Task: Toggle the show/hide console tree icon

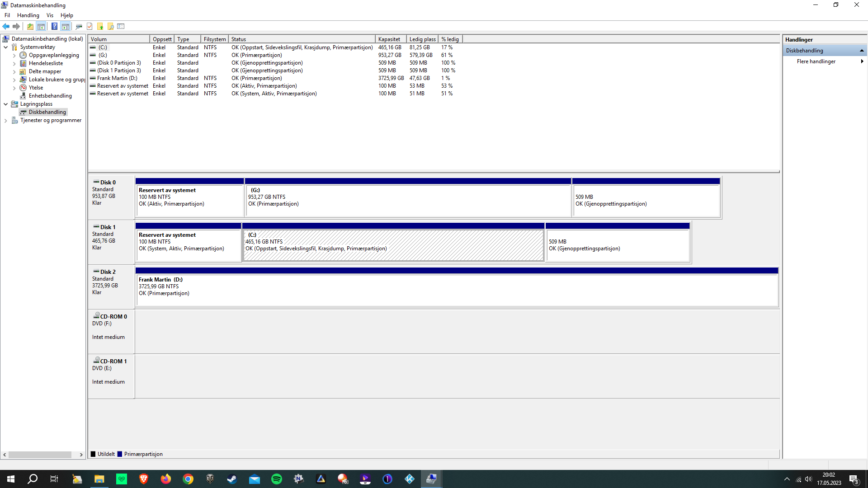Action: click(x=41, y=26)
